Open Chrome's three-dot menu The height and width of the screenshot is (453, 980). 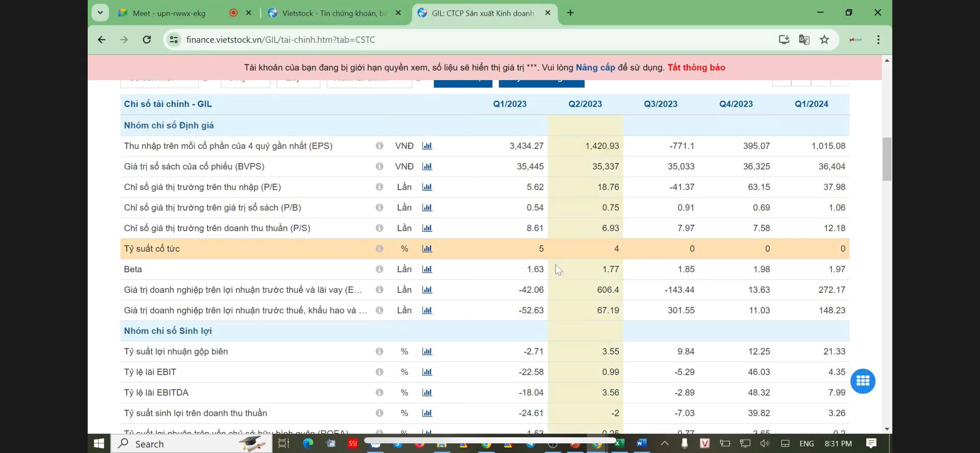pyautogui.click(x=878, y=39)
